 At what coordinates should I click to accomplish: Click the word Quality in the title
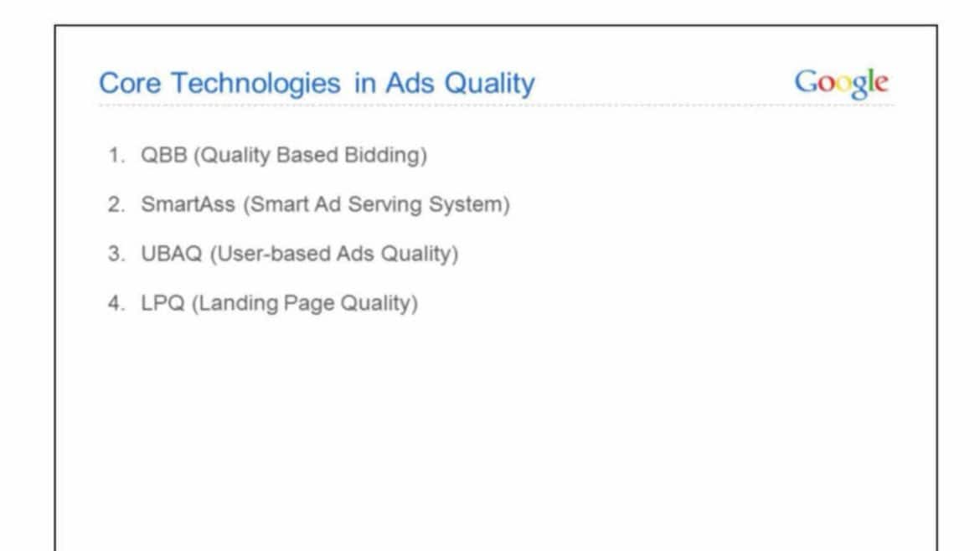489,85
